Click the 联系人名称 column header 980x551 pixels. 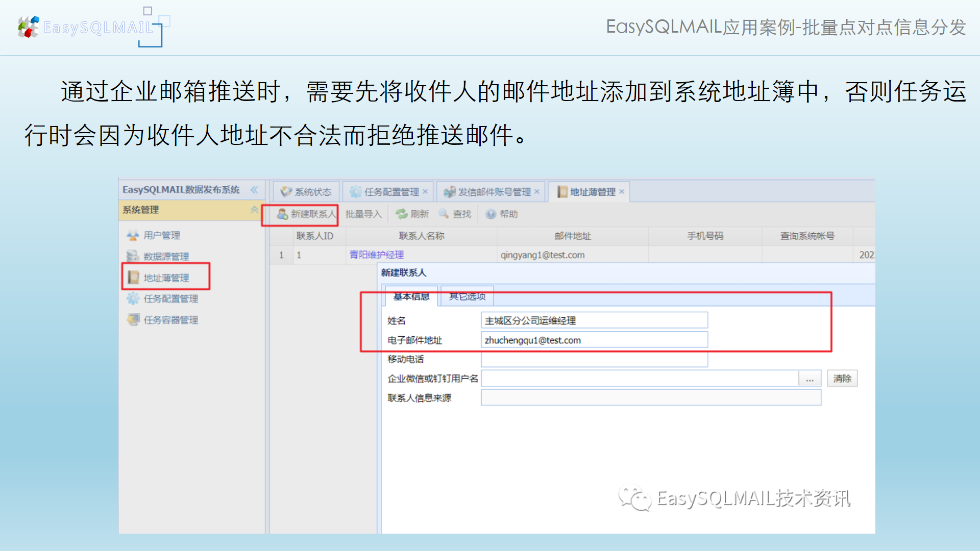click(422, 236)
